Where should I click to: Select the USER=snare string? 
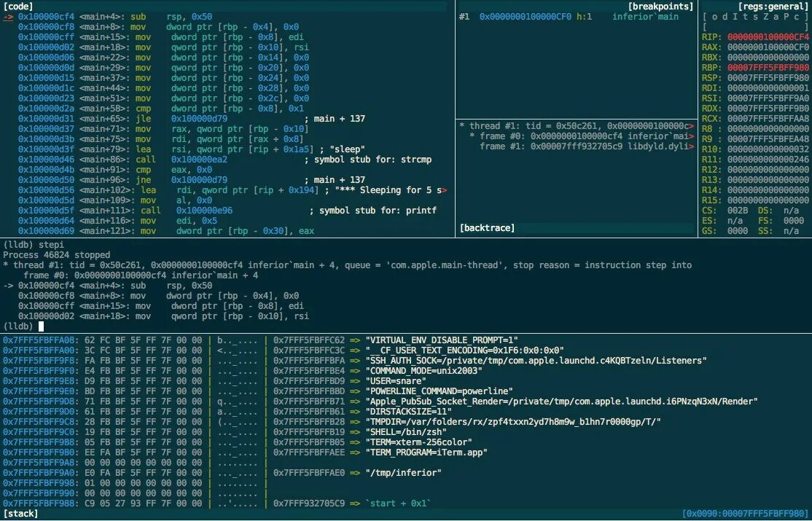(396, 381)
